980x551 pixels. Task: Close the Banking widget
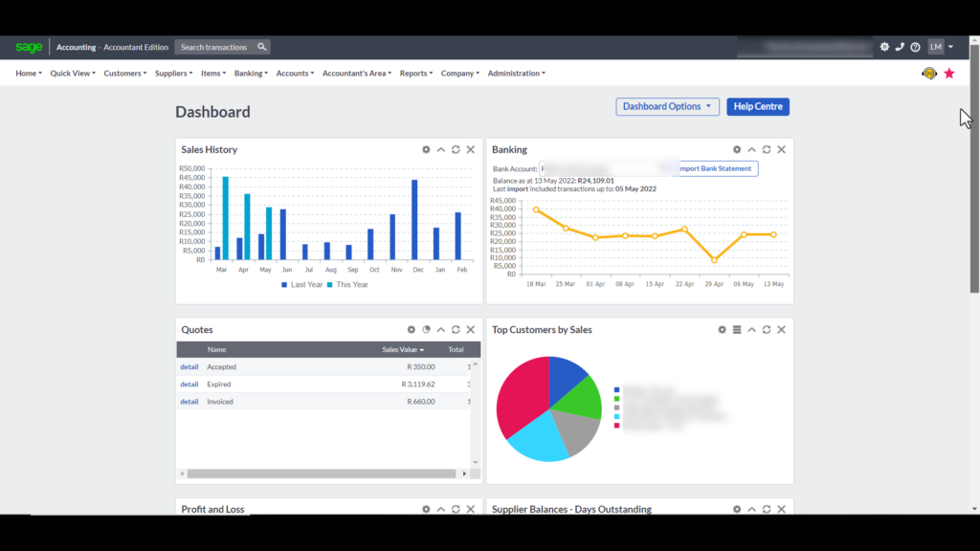click(781, 150)
